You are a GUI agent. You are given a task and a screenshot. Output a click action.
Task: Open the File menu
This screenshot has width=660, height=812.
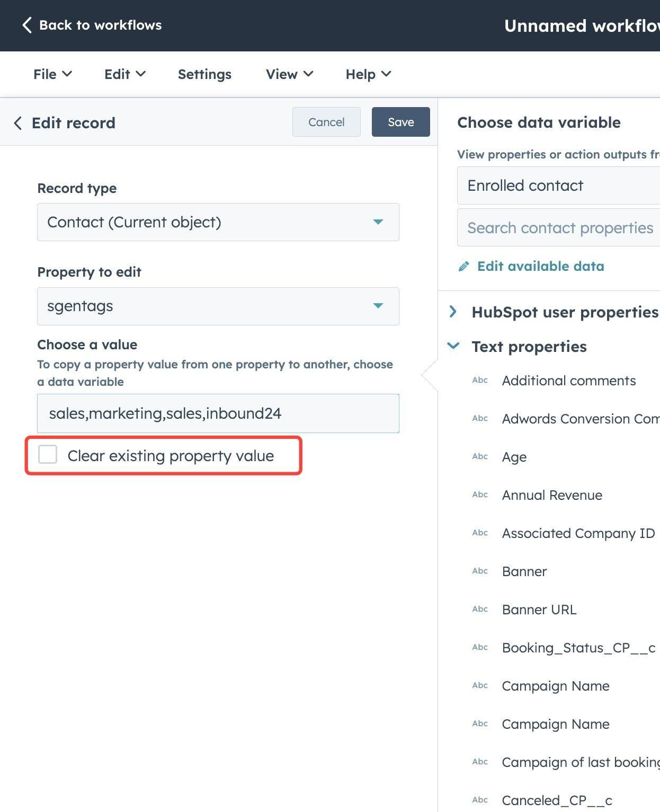52,74
